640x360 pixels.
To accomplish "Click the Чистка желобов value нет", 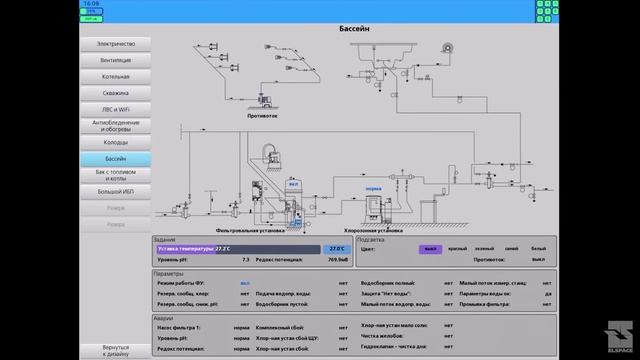I will (x=448, y=336).
